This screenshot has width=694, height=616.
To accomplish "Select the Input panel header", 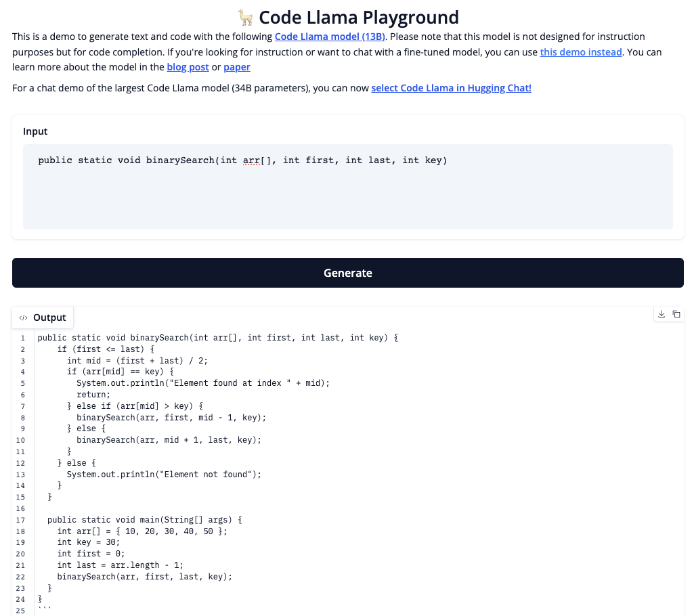I will click(x=35, y=131).
